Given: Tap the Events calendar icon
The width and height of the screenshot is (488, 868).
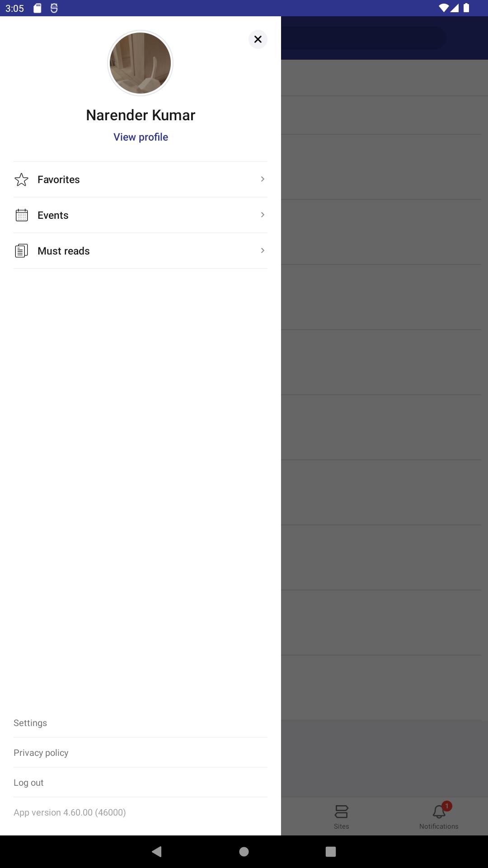Looking at the screenshot, I should click(x=21, y=215).
